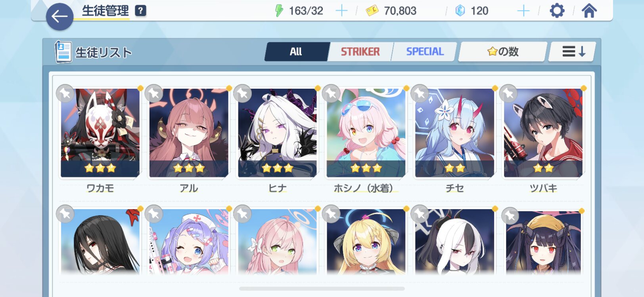Toggle the sort order arrow button
This screenshot has width=644, height=297.
tap(572, 51)
